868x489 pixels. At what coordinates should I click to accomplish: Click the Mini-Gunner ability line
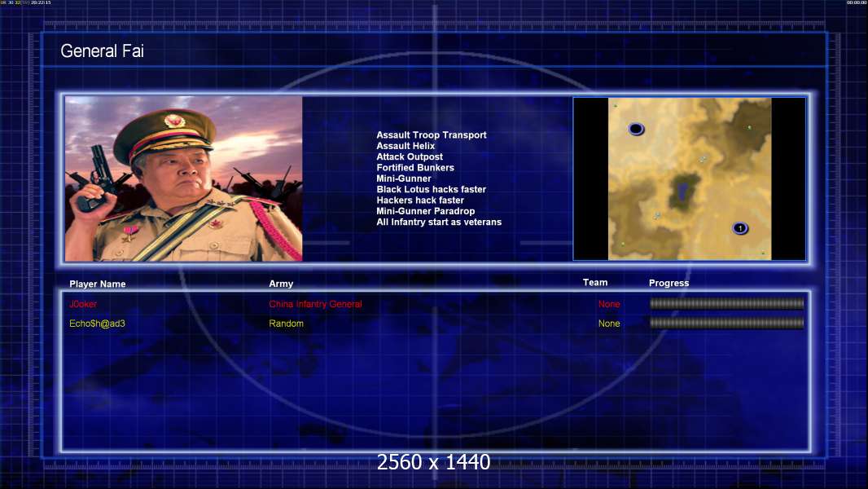coord(404,178)
